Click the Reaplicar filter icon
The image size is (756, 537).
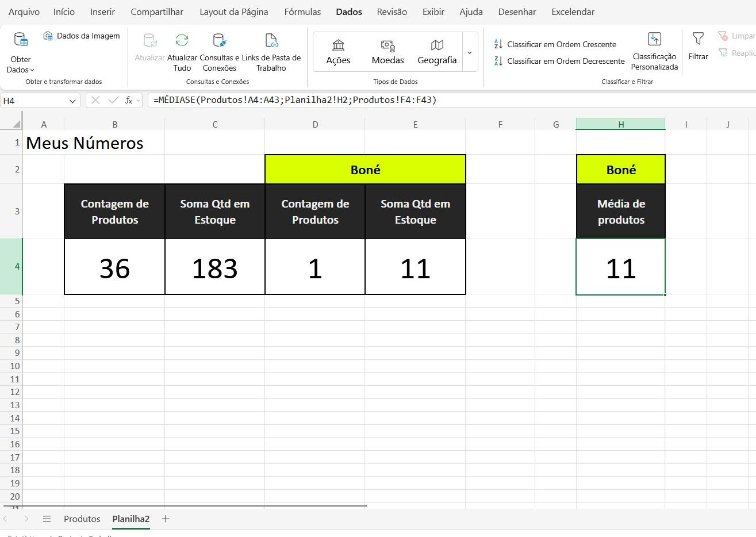tap(723, 53)
